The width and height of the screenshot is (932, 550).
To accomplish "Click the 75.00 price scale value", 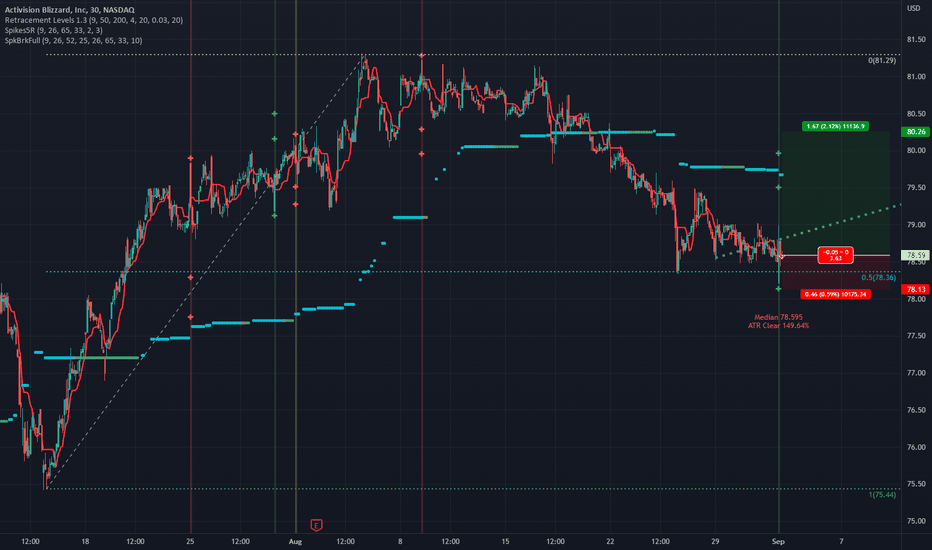I will (916, 521).
